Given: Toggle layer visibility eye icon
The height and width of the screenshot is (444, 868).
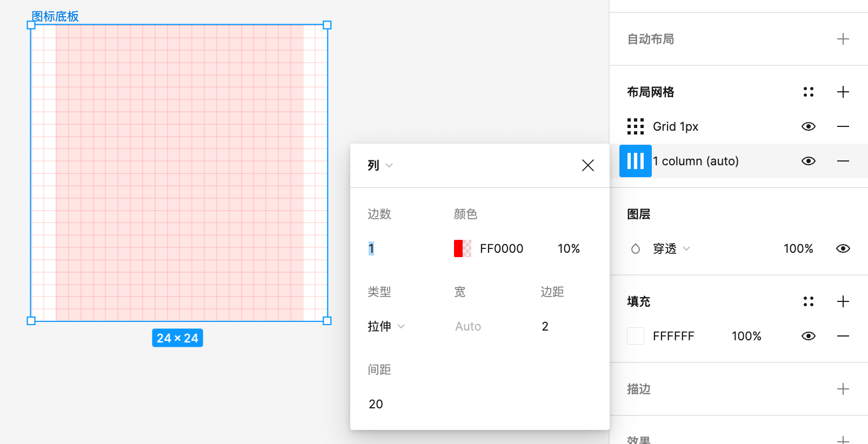Looking at the screenshot, I should point(843,248).
